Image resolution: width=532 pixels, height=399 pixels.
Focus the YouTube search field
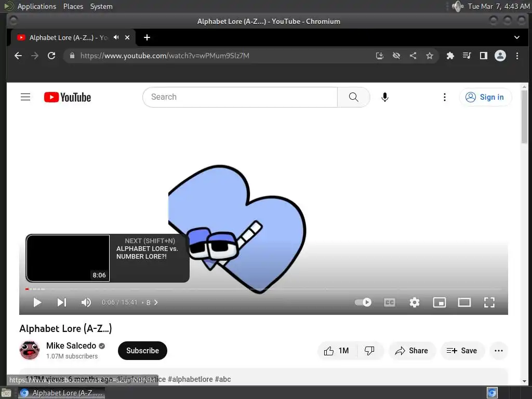tap(240, 97)
